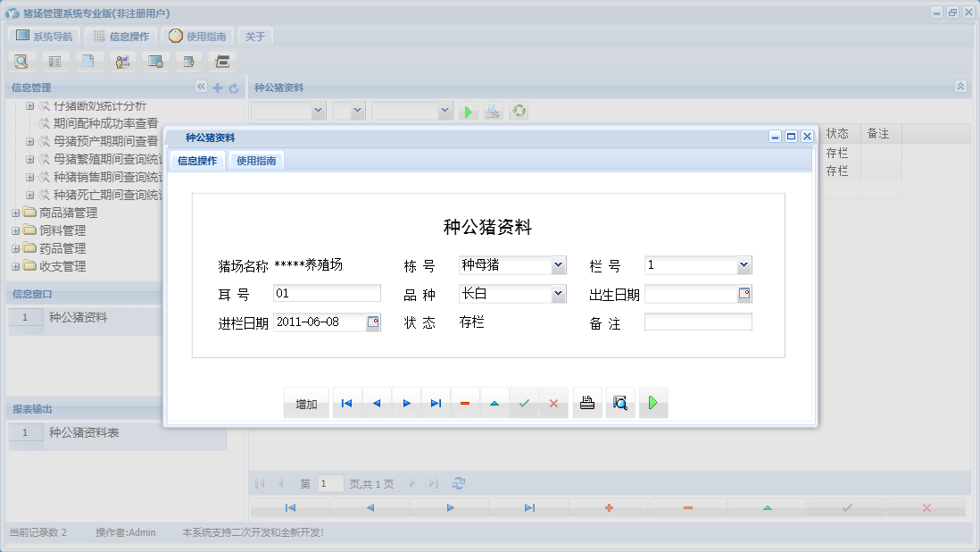Open the 品种 dropdown showing 长白

[561, 293]
